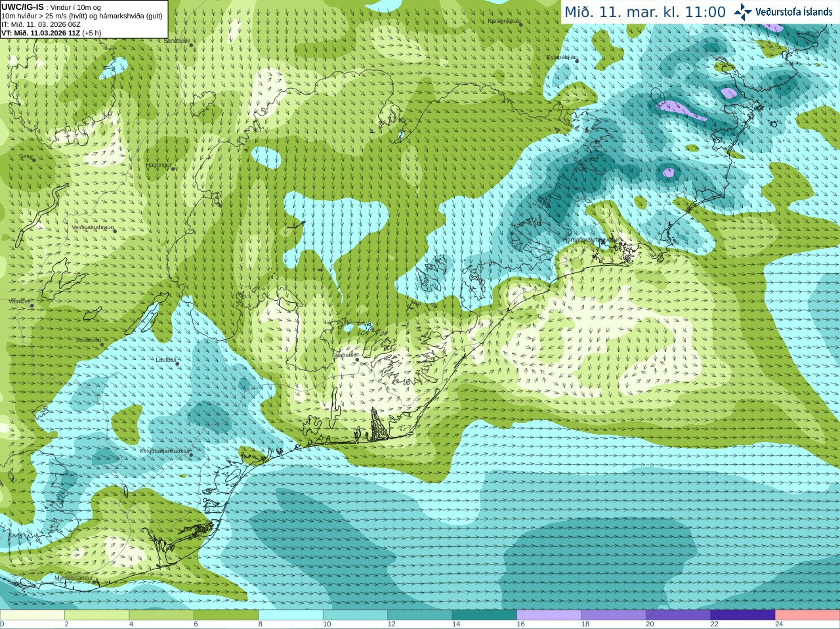Click the Kirkjubæjarklaustur station label
This screenshot has height=629, width=840.
pos(165,451)
